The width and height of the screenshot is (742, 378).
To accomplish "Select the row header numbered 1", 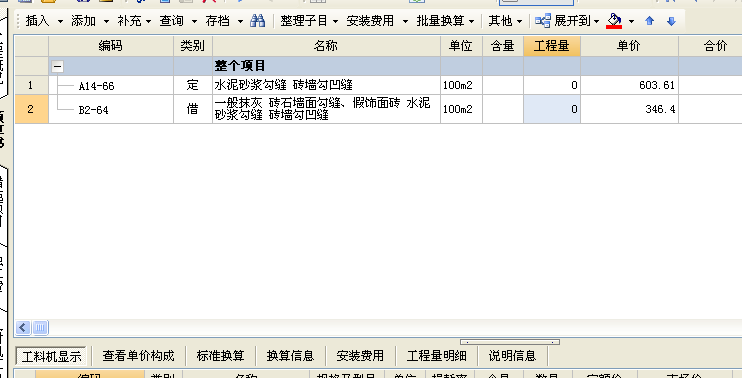I will 31,85.
